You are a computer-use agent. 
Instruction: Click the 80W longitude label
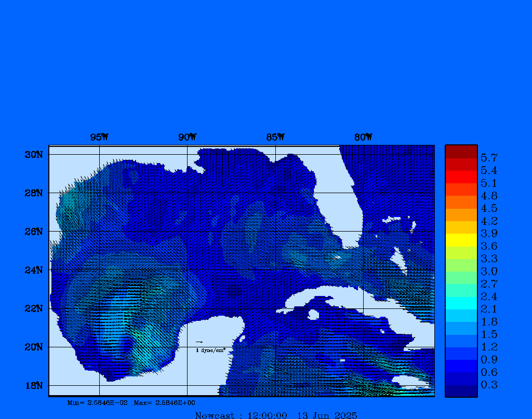[363, 137]
